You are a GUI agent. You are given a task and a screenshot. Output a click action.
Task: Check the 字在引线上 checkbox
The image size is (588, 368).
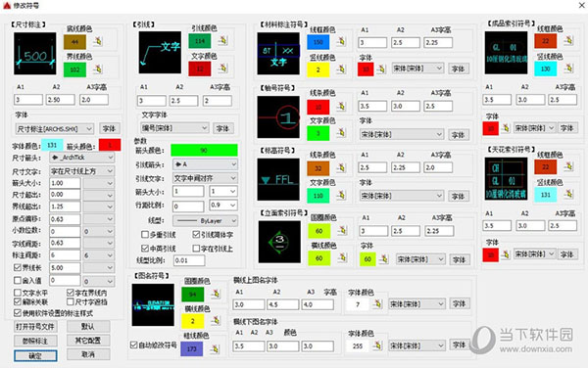[x=196, y=249]
